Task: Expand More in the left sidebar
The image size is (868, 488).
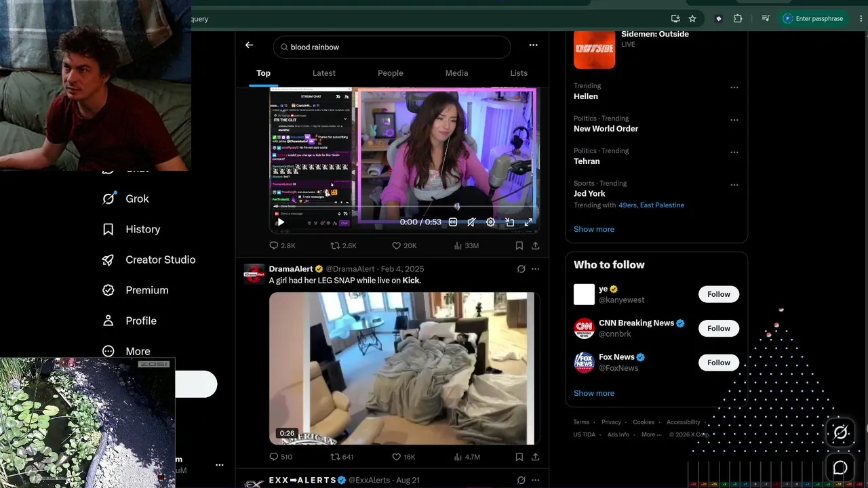Action: [125, 351]
